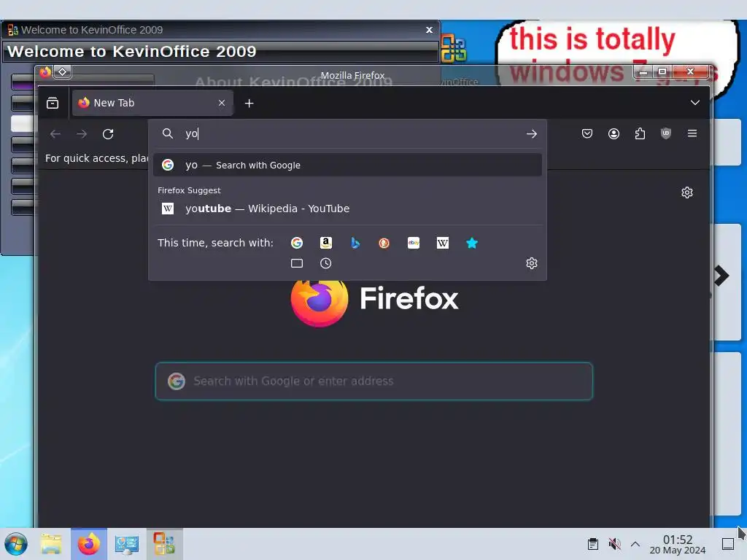Click the Firefox taskbar icon
The height and width of the screenshot is (560, 747).
click(88, 544)
